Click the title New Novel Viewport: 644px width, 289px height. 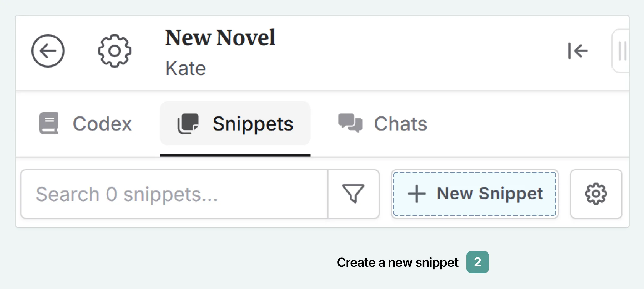pos(220,38)
